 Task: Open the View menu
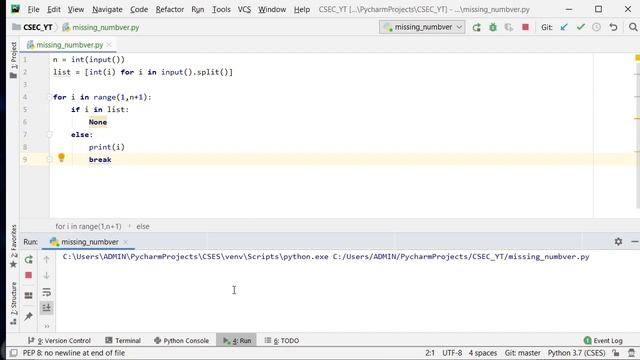pyautogui.click(x=76, y=9)
